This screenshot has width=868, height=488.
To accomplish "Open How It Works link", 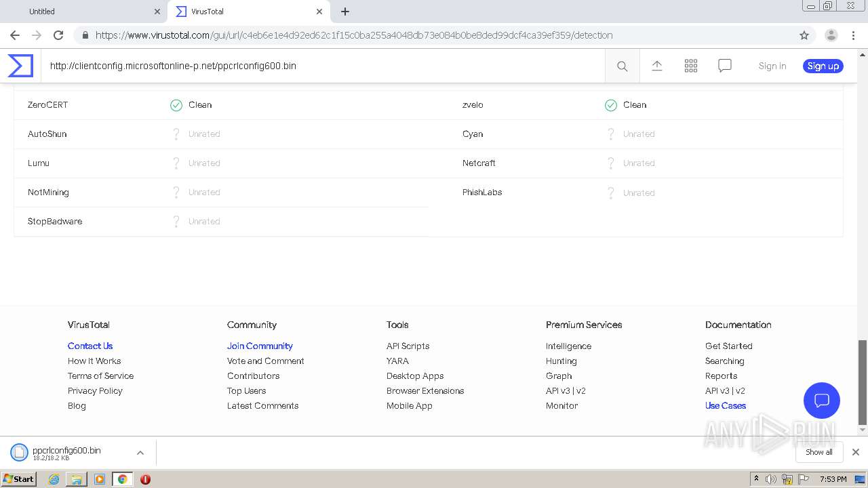I will tap(94, 361).
